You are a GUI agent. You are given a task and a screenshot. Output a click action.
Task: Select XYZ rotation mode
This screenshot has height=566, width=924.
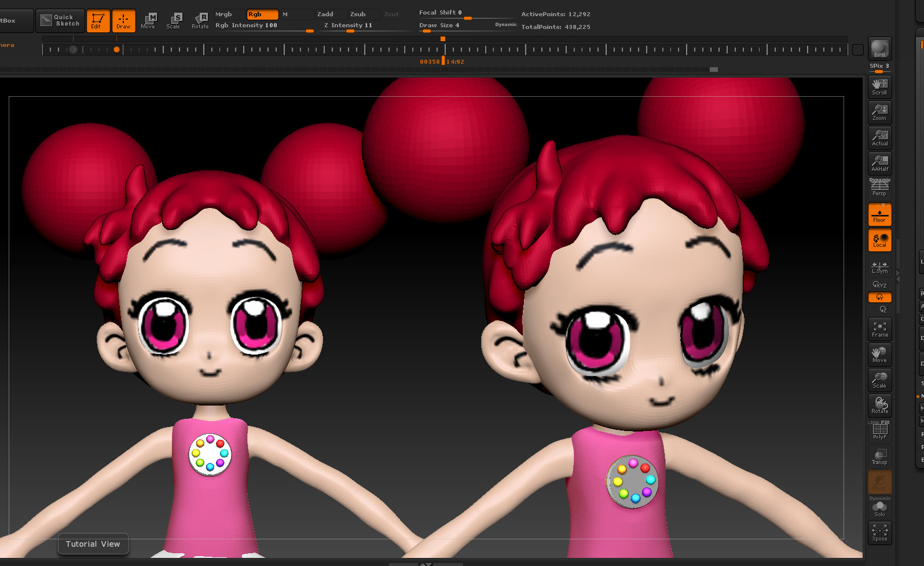pos(879,284)
